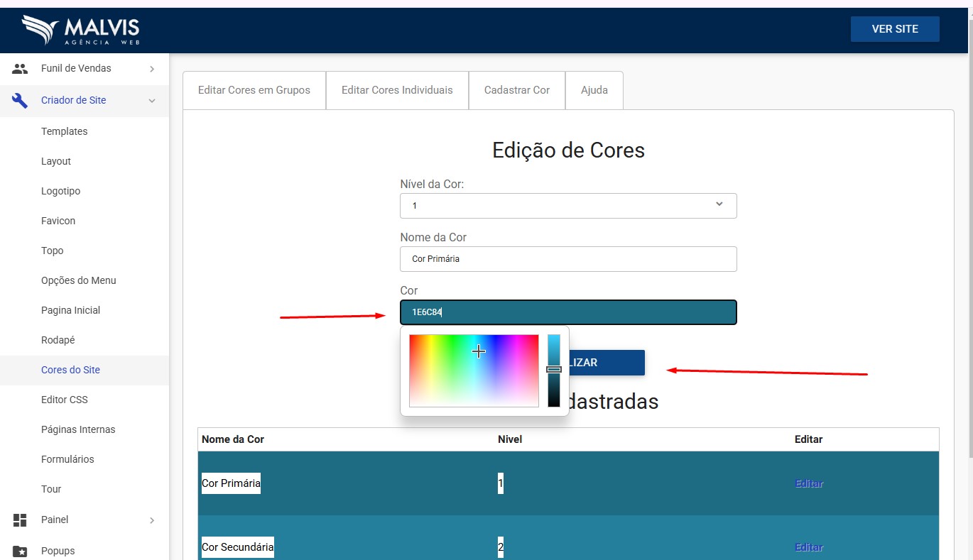Click the Funil de Vendas people icon

tap(20, 69)
